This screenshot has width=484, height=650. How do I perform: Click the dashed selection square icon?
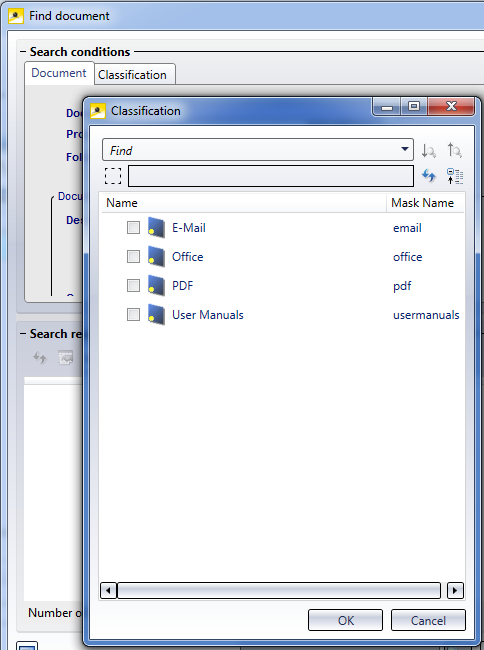tap(113, 176)
